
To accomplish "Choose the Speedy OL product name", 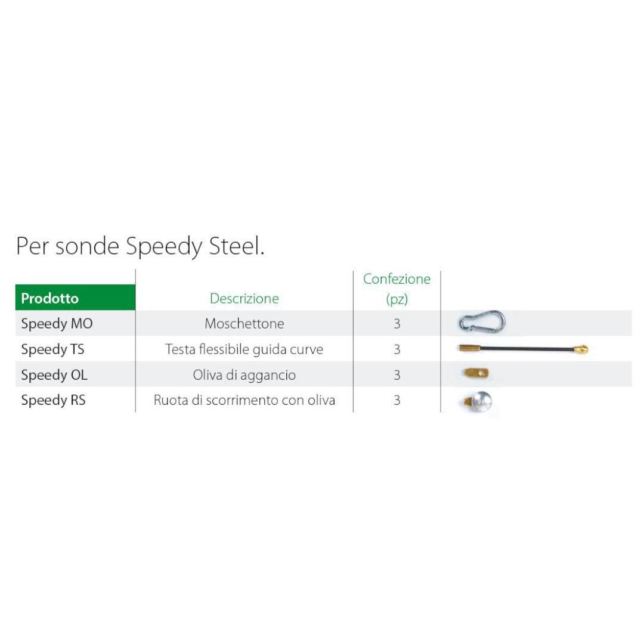I will click(54, 375).
